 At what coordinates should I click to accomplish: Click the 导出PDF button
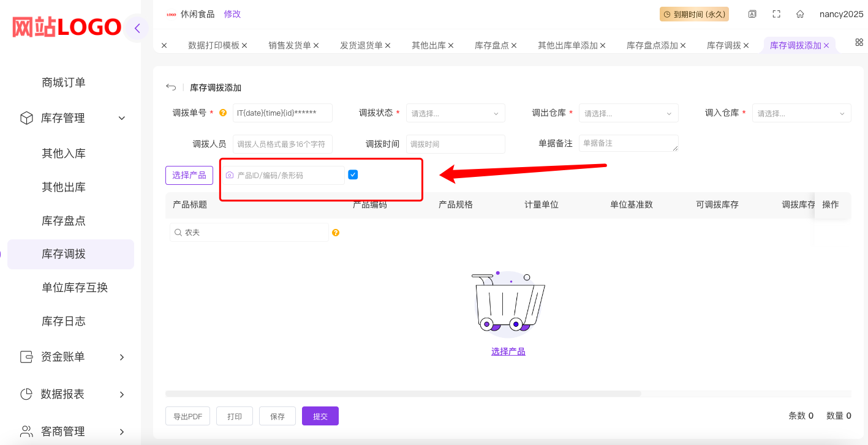[x=187, y=416]
